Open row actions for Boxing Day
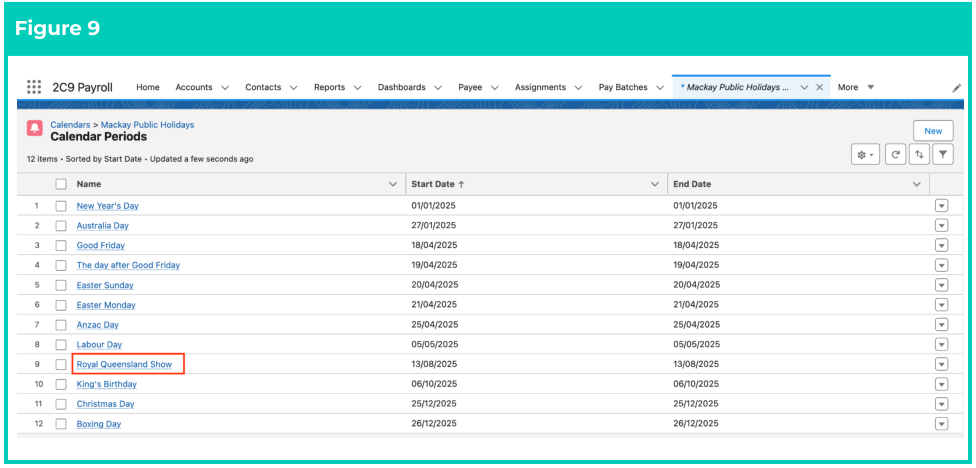 (x=941, y=424)
